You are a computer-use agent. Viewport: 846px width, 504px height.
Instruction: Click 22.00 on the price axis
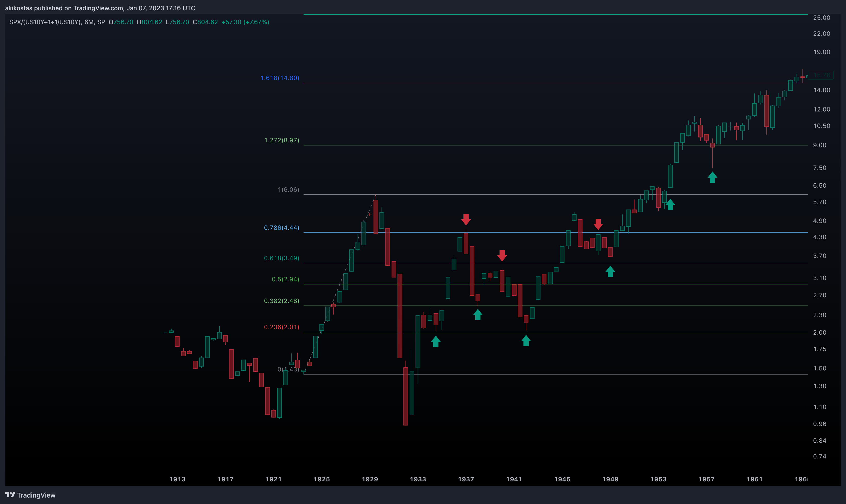tap(822, 34)
